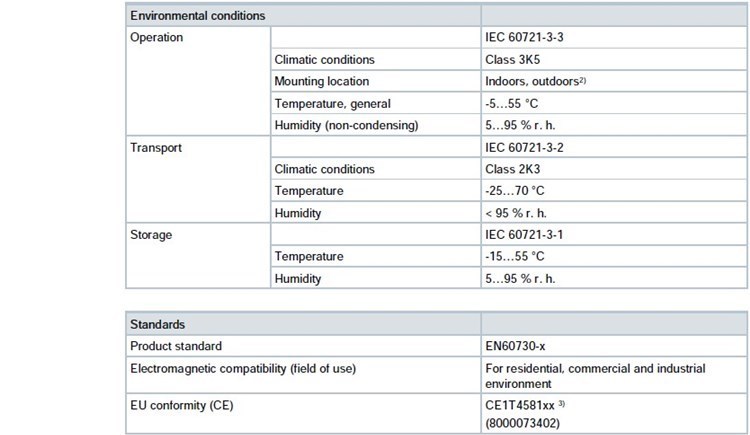Select the IEC 60721-3-3 standard cell
Screen dimensions: 750x435
click(527, 37)
